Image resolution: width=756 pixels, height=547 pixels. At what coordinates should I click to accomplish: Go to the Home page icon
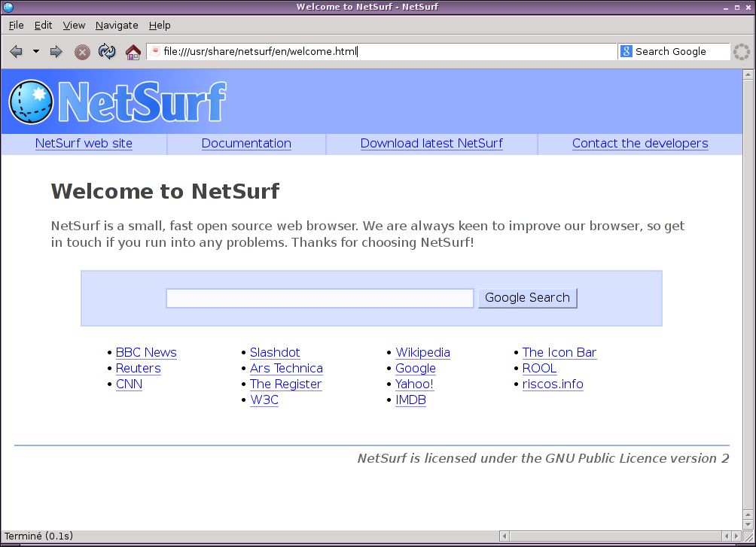[133, 52]
